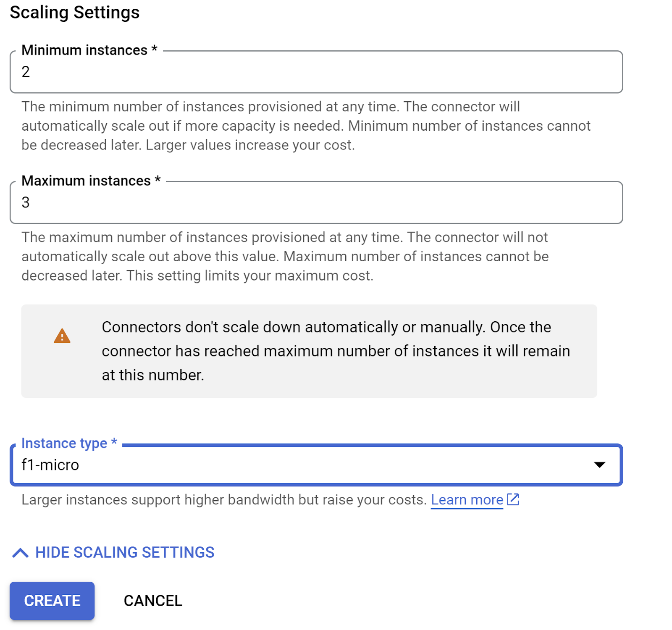672x630 pixels.
Task: Click the Scaling Settings heading
Action: (75, 13)
